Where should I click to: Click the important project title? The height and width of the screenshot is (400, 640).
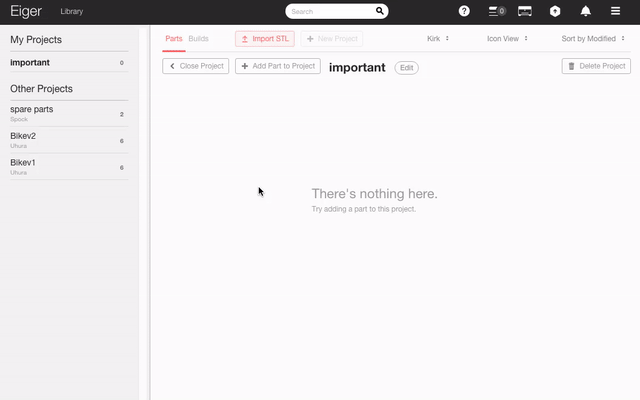click(x=357, y=67)
